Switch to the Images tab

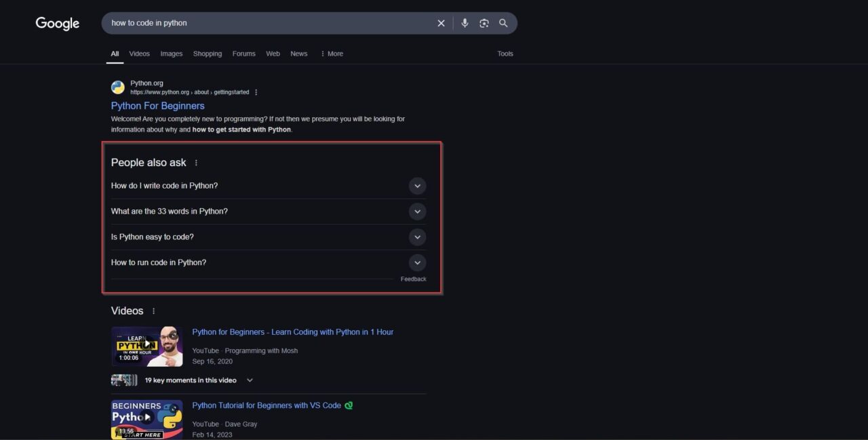tap(171, 54)
